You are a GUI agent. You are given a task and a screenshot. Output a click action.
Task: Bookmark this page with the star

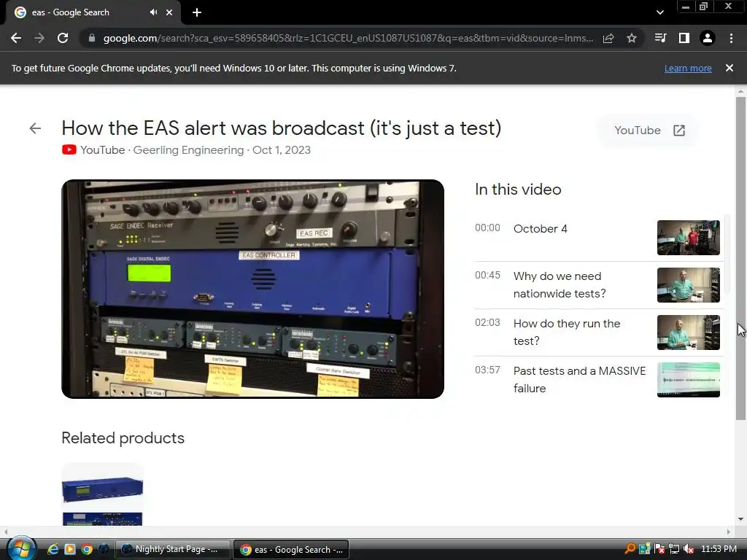(x=632, y=38)
